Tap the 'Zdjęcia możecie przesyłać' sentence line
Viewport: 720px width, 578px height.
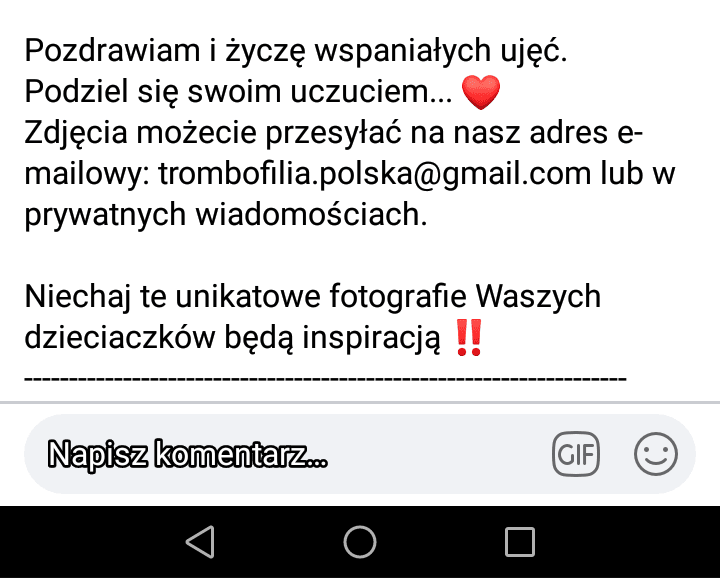click(x=333, y=133)
